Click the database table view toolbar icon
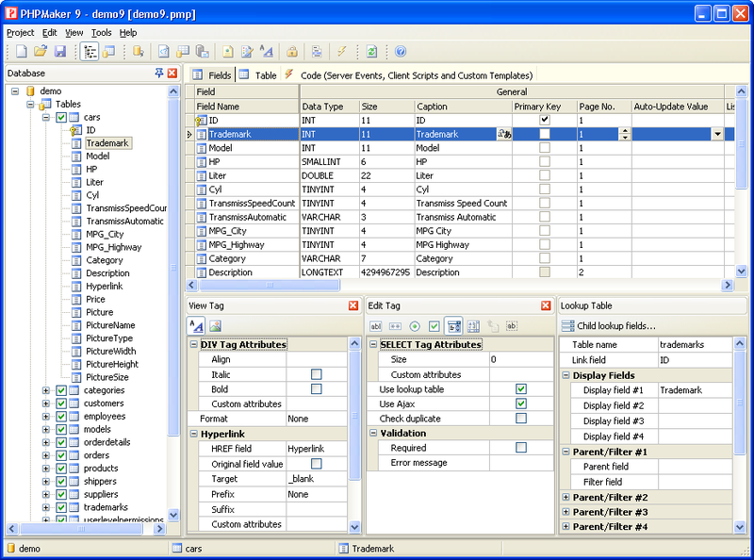 pyautogui.click(x=109, y=51)
